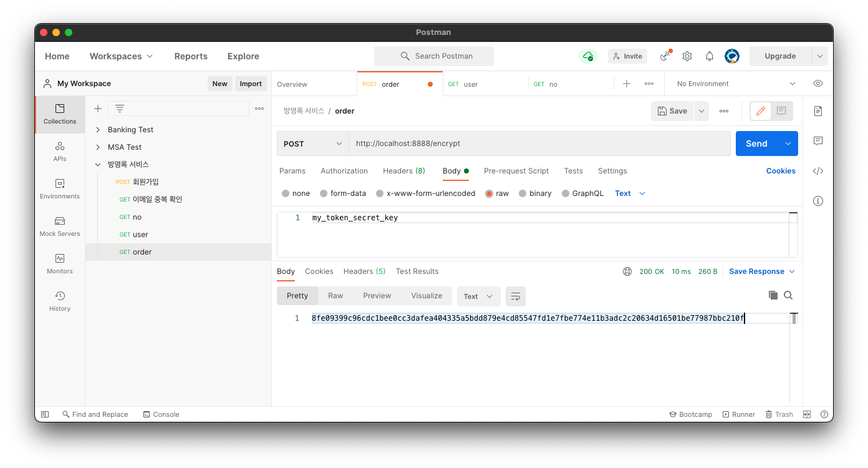Switch to the Pre-request Script tab

pos(516,171)
